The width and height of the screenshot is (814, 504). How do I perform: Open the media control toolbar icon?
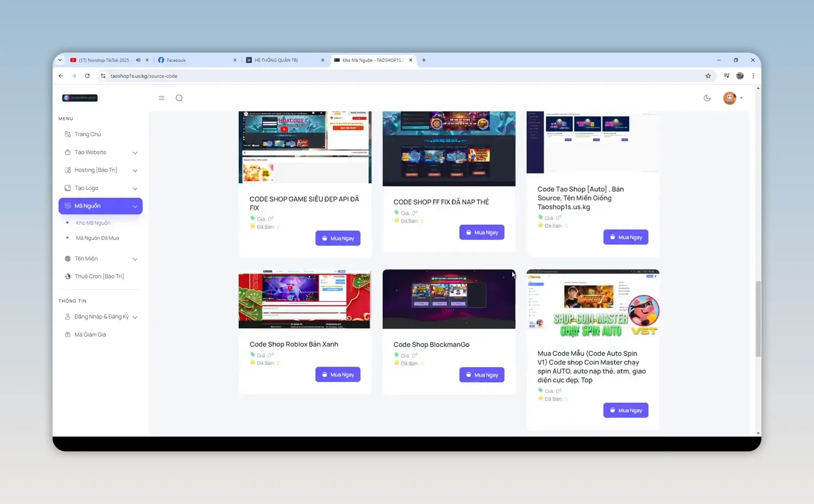click(727, 76)
